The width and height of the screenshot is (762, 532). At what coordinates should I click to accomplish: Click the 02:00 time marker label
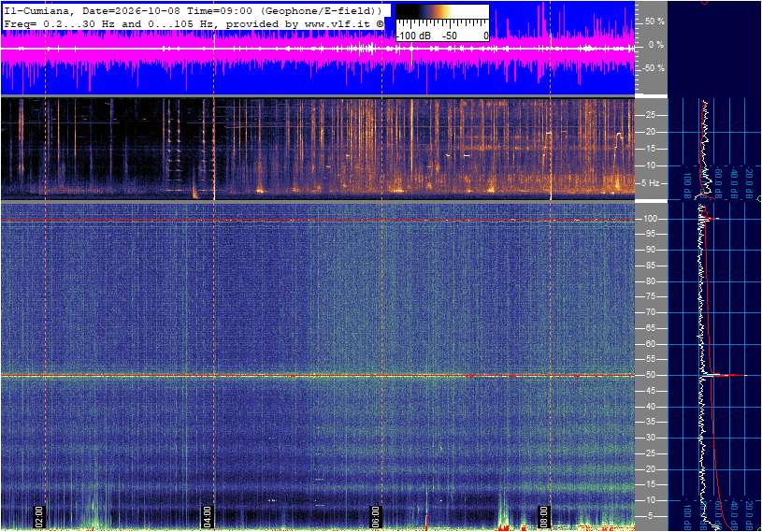(x=39, y=516)
